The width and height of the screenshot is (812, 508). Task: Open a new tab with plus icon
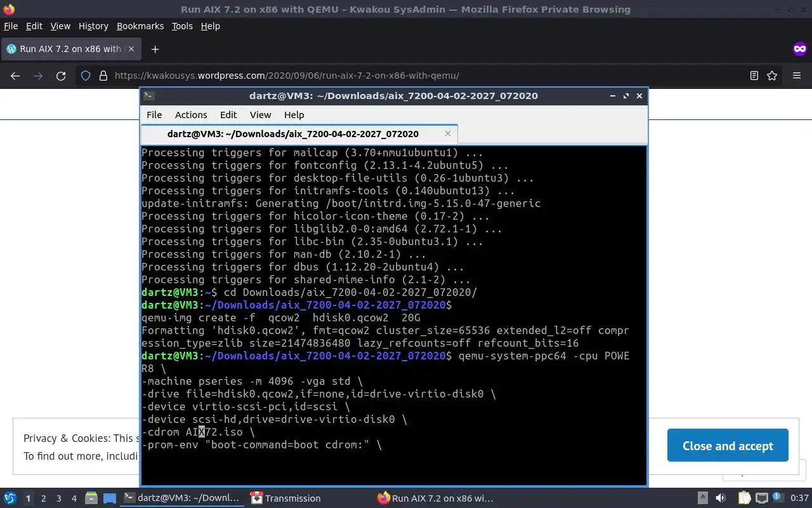(155, 49)
